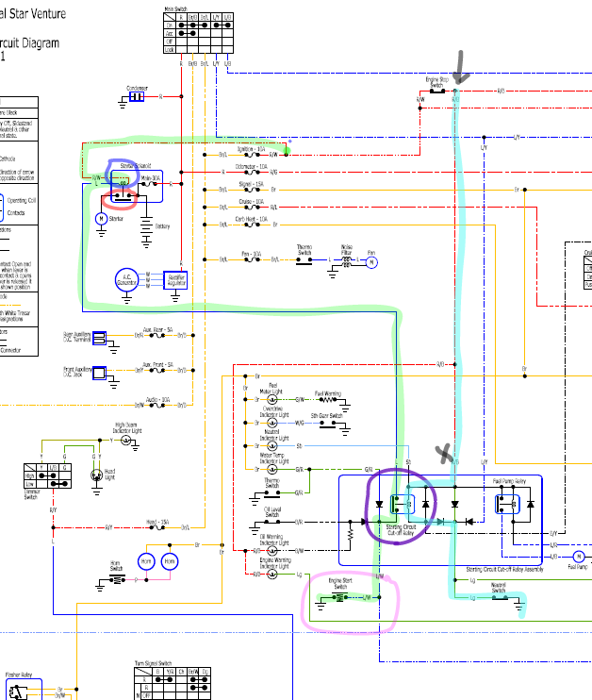Image resolution: width=592 pixels, height=700 pixels.
Task: Click the 'Operating Coil' legend text
Action: 22,200
